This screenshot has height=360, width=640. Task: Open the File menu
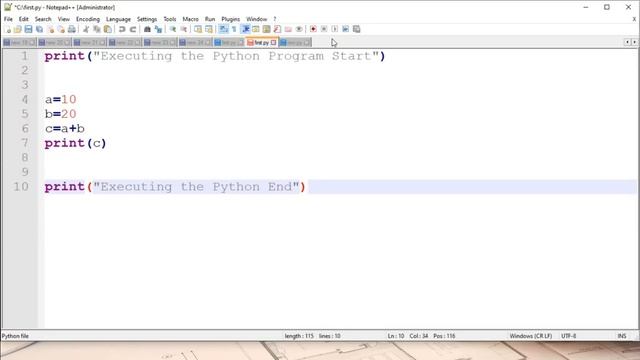pos(8,19)
